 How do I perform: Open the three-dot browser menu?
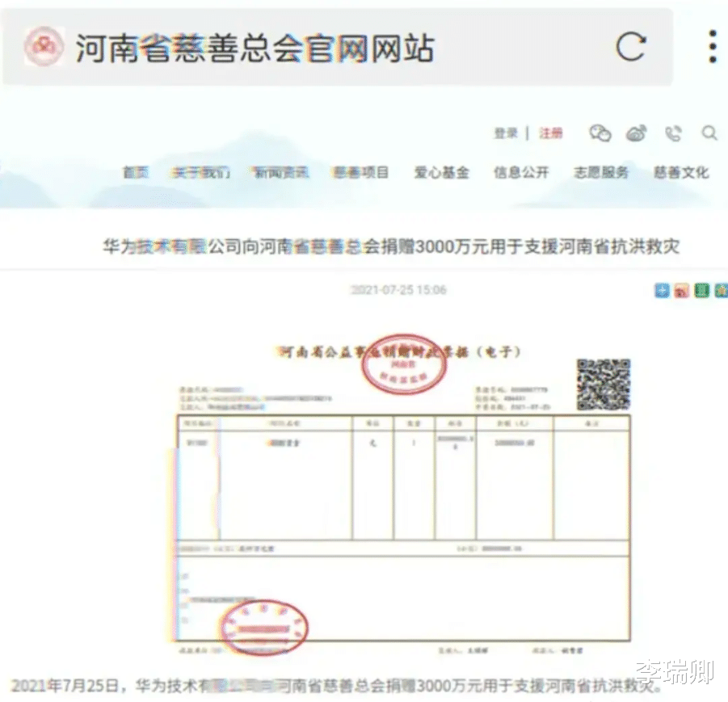click(713, 46)
